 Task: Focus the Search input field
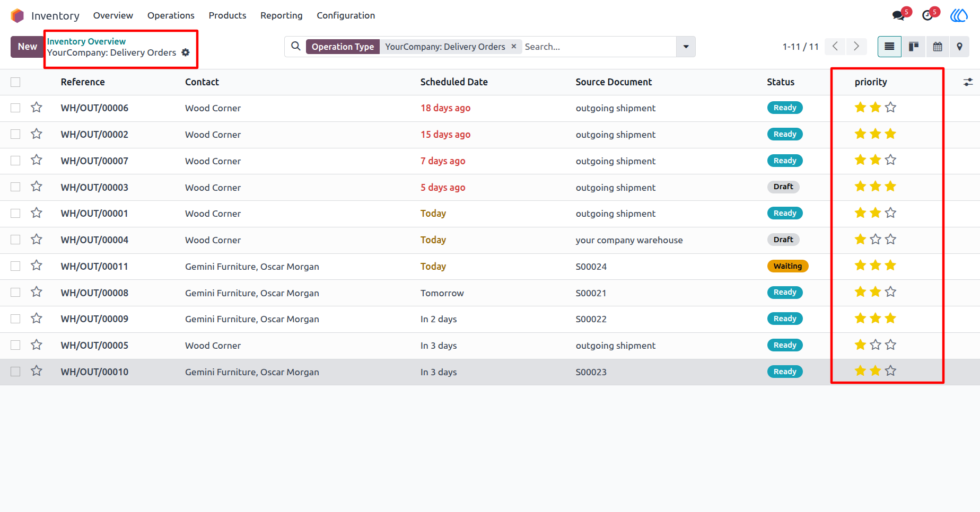(x=599, y=47)
